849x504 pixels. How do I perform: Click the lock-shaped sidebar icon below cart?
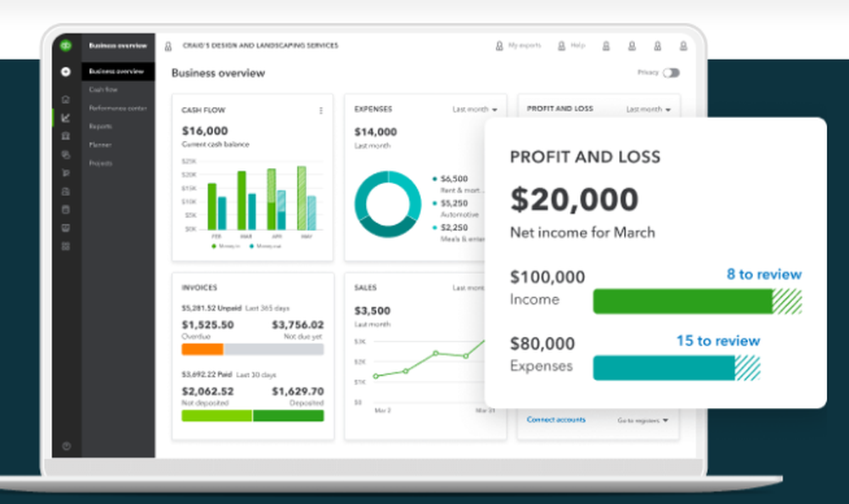click(x=65, y=191)
